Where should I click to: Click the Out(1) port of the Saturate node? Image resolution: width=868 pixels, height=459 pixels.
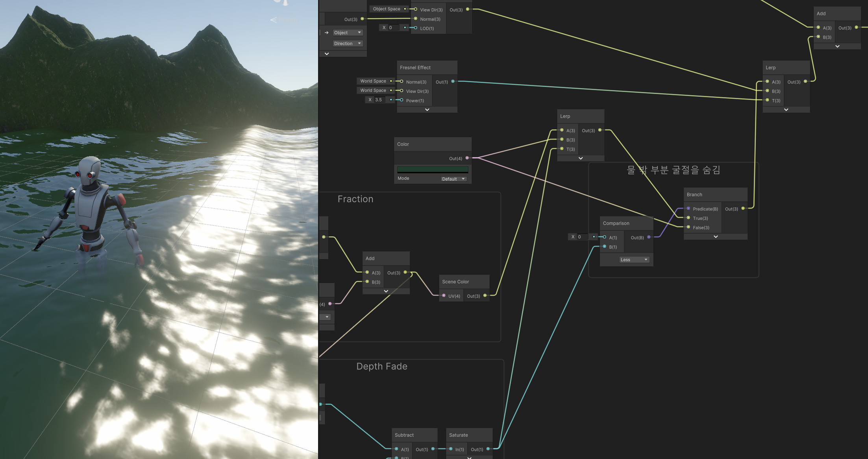click(x=488, y=449)
